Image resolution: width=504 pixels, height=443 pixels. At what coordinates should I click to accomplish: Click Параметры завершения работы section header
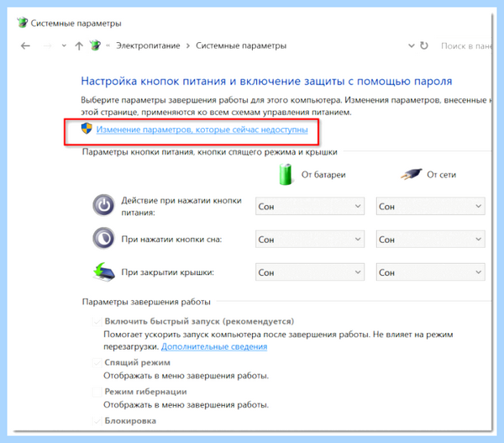pyautogui.click(x=146, y=302)
